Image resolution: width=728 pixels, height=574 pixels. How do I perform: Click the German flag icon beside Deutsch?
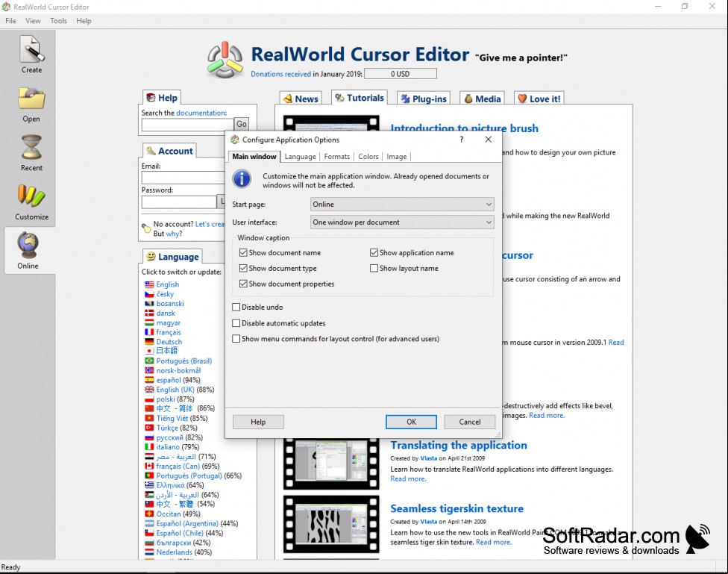149,342
